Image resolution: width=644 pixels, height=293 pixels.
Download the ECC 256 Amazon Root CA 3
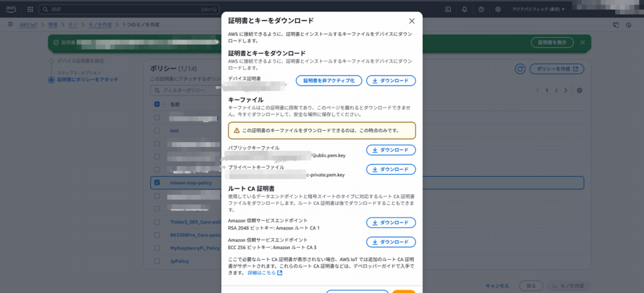point(391,242)
